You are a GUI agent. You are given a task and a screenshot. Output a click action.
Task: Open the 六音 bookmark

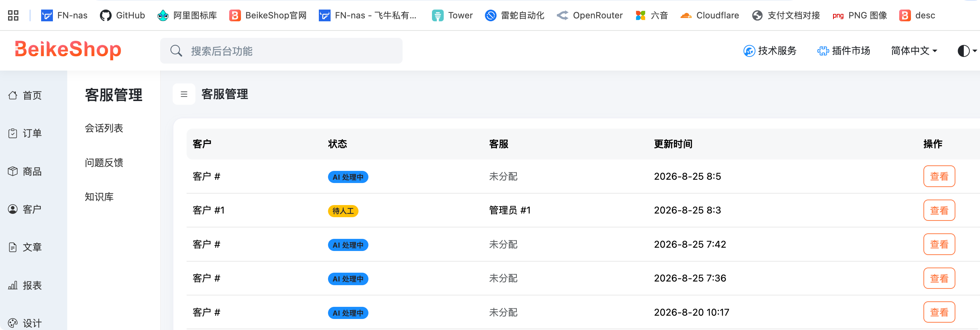[651, 15]
